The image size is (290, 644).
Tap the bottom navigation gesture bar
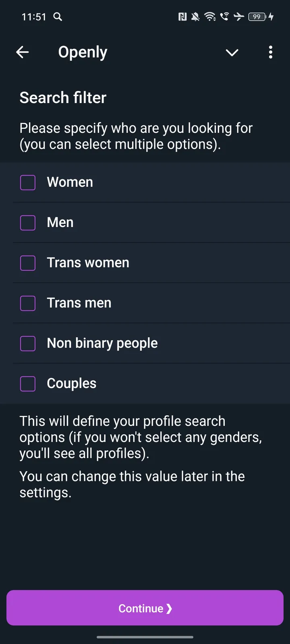145,637
